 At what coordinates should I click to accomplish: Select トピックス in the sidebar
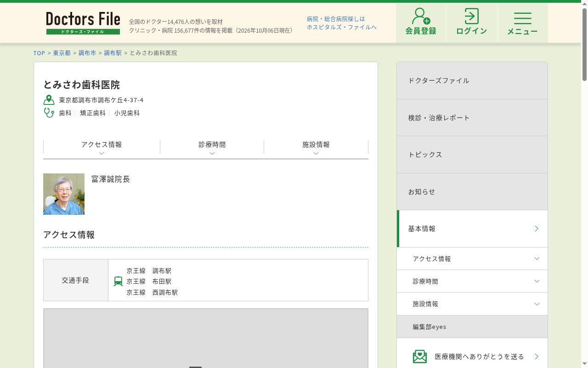(472, 155)
